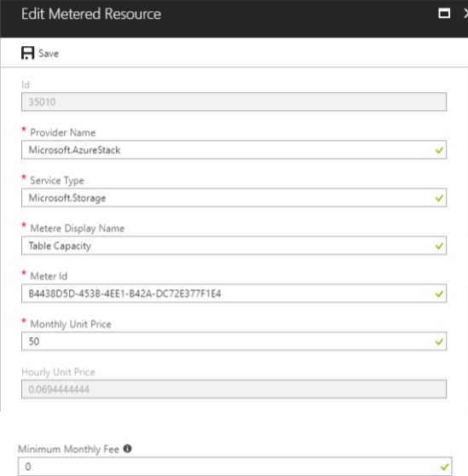This screenshot has width=468, height=476.
Task: Click the green checkmark in Provider Name field
Action: (x=439, y=150)
